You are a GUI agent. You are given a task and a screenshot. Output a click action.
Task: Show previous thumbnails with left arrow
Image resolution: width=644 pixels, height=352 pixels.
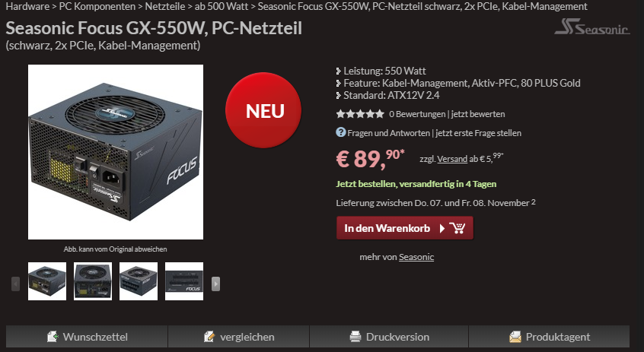[16, 284]
